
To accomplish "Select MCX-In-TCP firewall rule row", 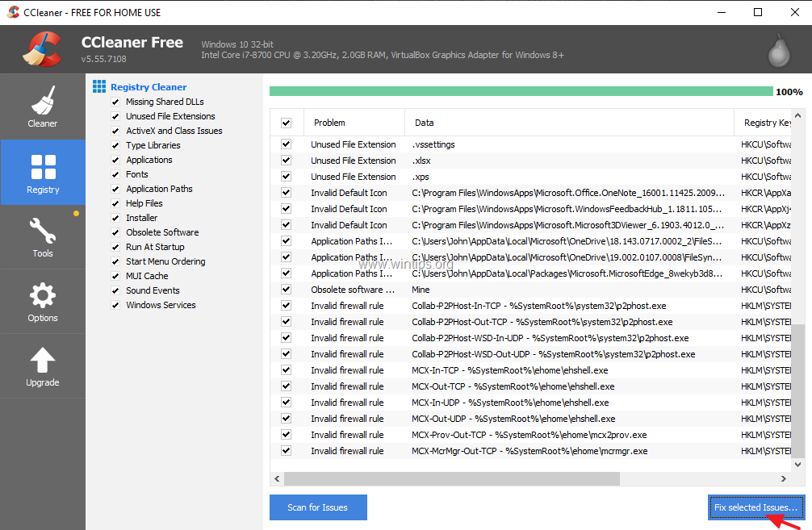I will point(531,370).
